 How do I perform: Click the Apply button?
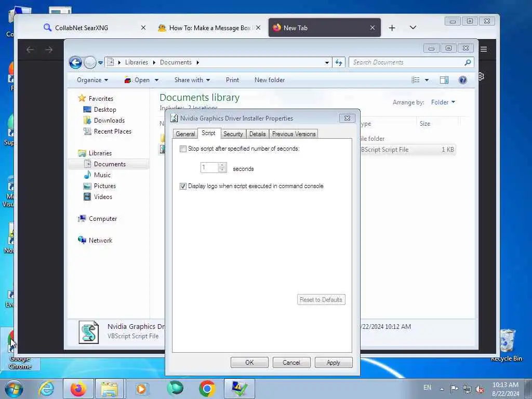(334, 362)
